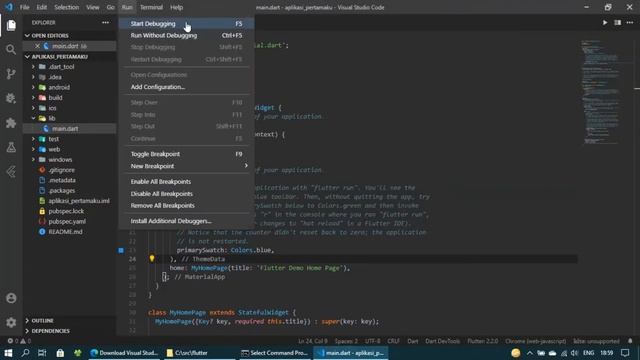This screenshot has height=360, width=640.
Task: Select Remove All Breakpoints menu item
Action: pos(187,206)
